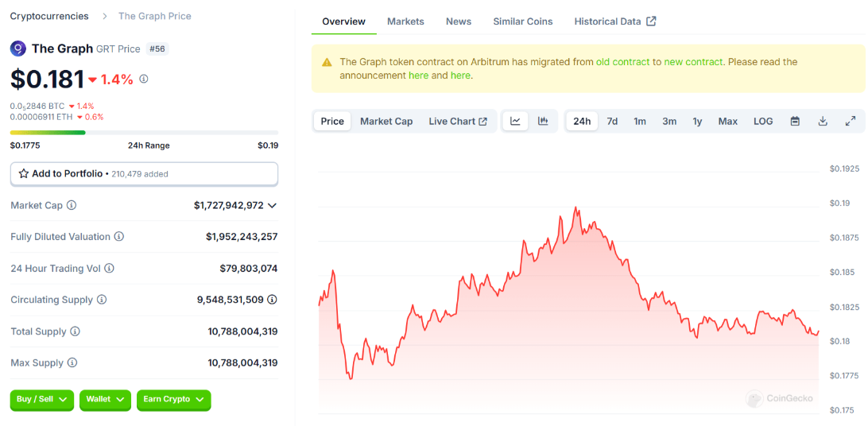Screen dimensions: 868x426
Task: Click external link icon beside Historical Data
Action: (652, 21)
